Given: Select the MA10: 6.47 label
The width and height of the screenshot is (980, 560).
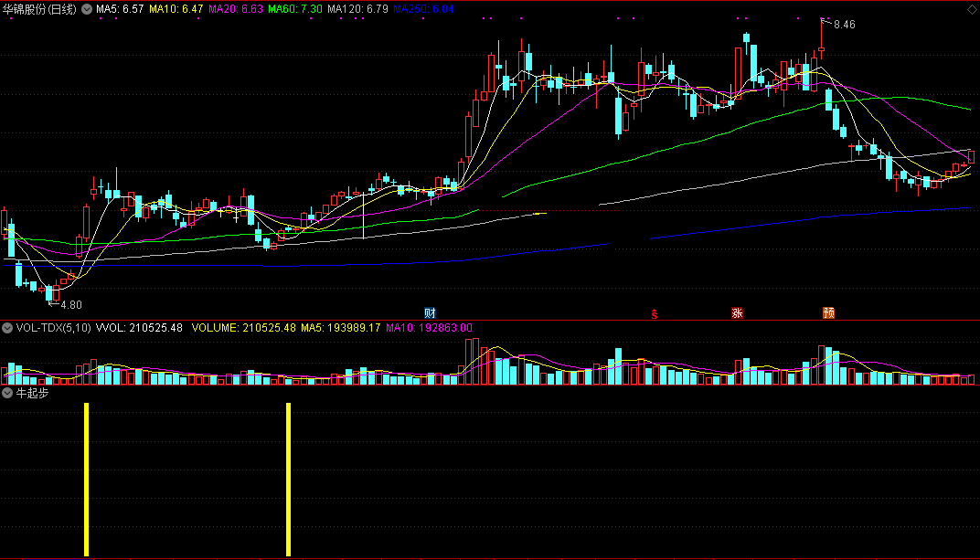Looking at the screenshot, I should pos(176,9).
